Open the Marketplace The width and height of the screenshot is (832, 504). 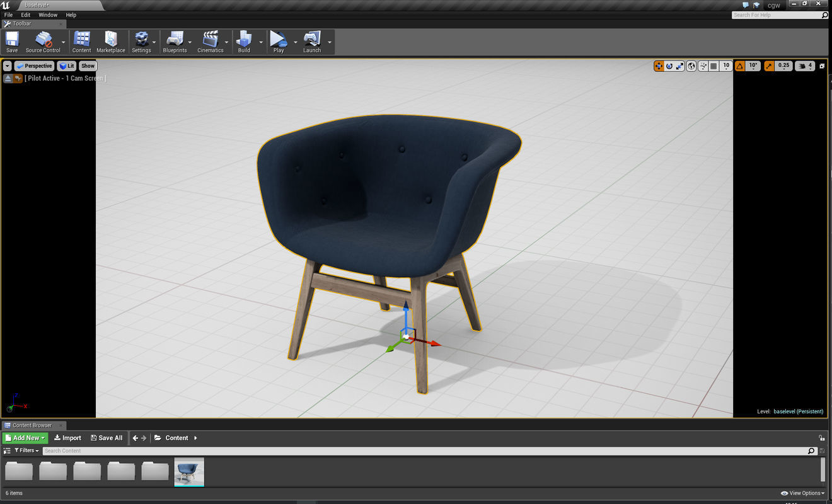(111, 42)
